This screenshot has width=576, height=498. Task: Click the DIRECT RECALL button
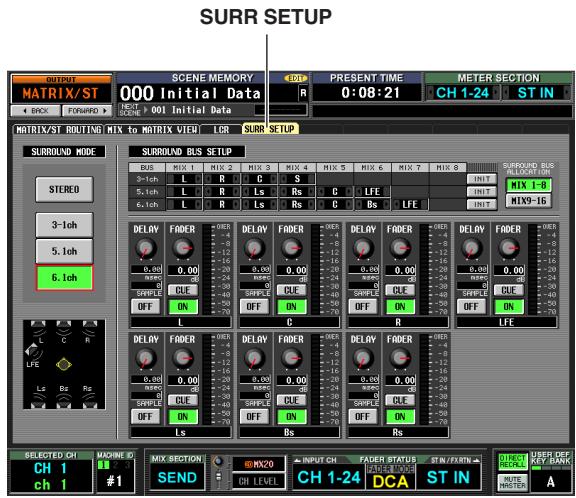(x=512, y=462)
